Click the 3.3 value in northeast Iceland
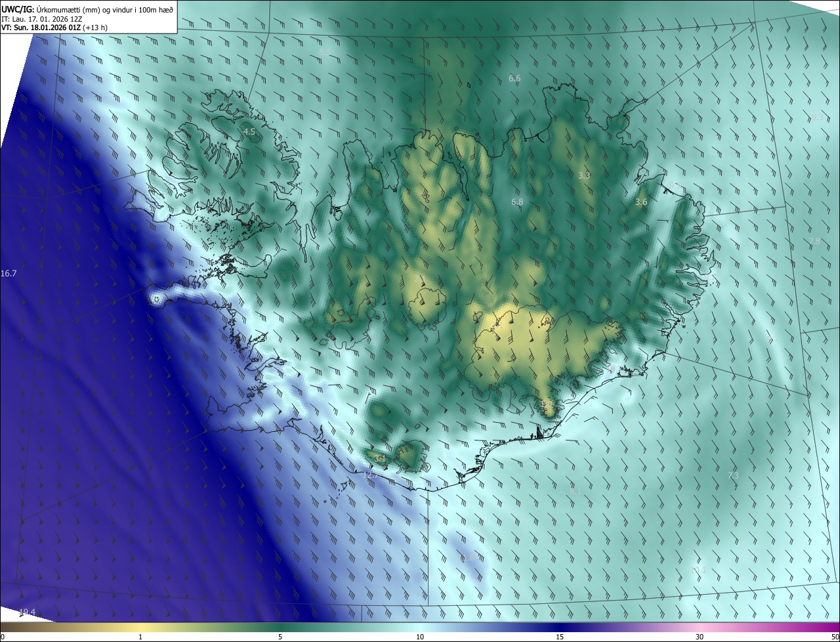The width and height of the screenshot is (840, 642). [584, 175]
